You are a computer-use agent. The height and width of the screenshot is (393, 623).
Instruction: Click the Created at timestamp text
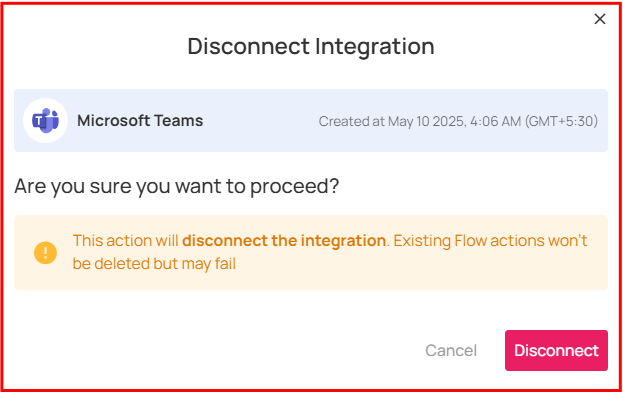click(458, 121)
